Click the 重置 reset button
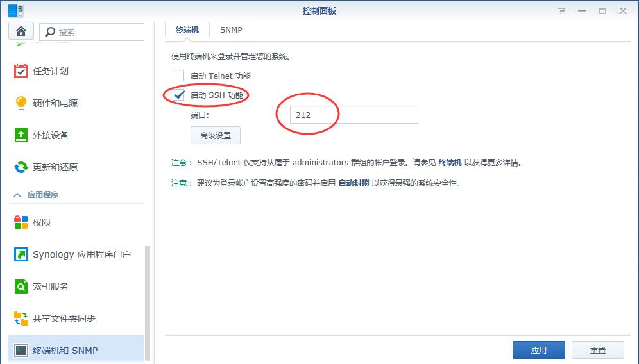This screenshot has width=639, height=364. click(597, 350)
